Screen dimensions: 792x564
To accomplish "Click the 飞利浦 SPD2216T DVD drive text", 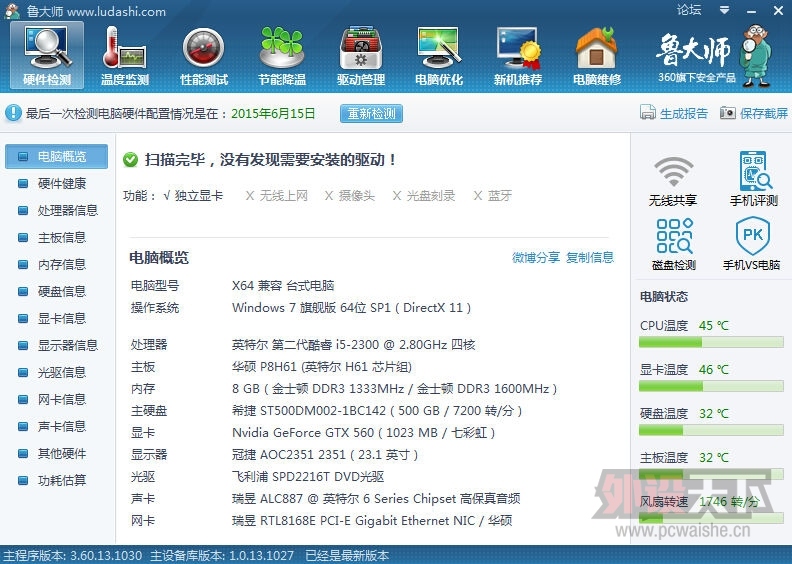I will point(308,477).
